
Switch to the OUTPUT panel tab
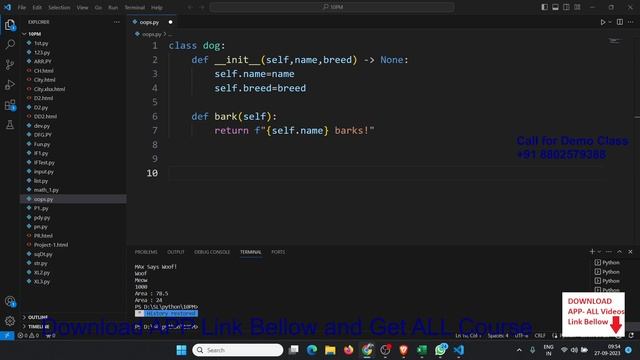[176, 252]
